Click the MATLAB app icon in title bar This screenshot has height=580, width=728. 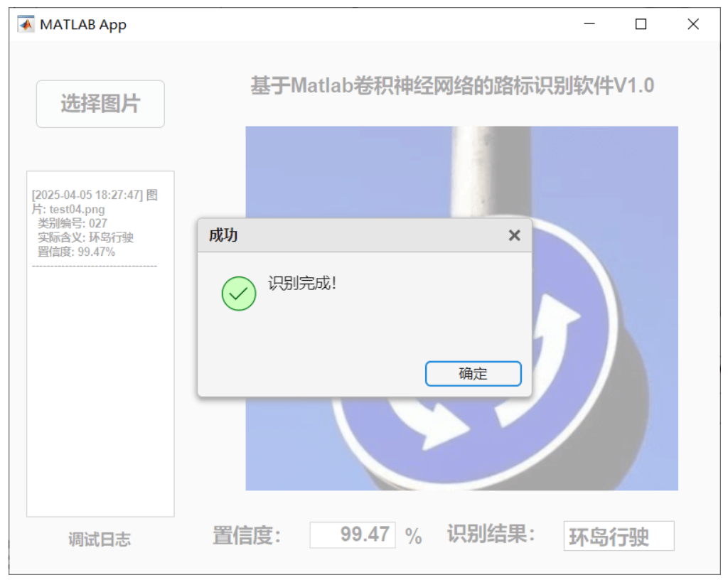tap(27, 23)
